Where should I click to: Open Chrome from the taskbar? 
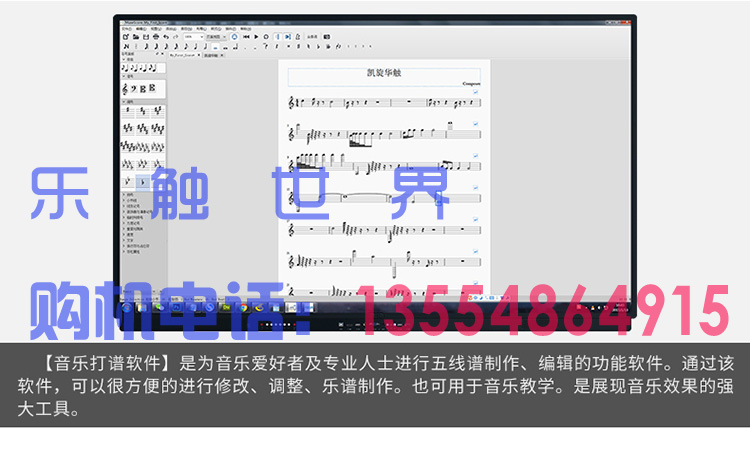[243, 308]
